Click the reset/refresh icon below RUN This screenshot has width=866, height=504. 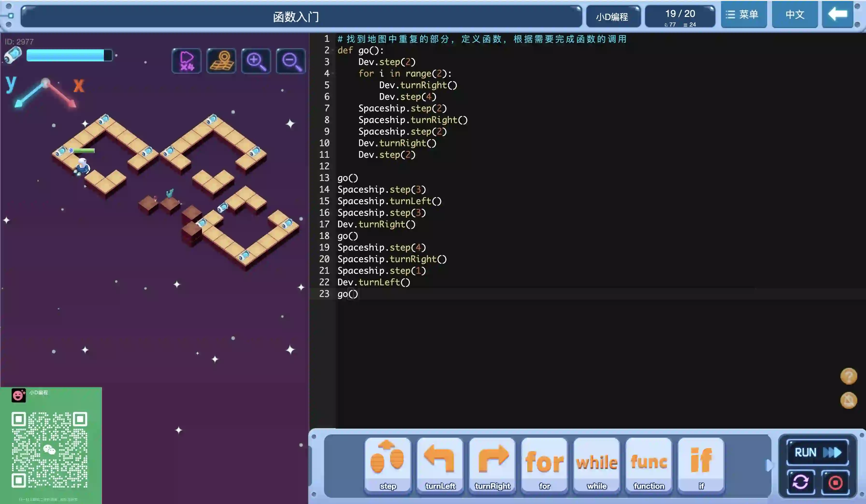coord(801,482)
